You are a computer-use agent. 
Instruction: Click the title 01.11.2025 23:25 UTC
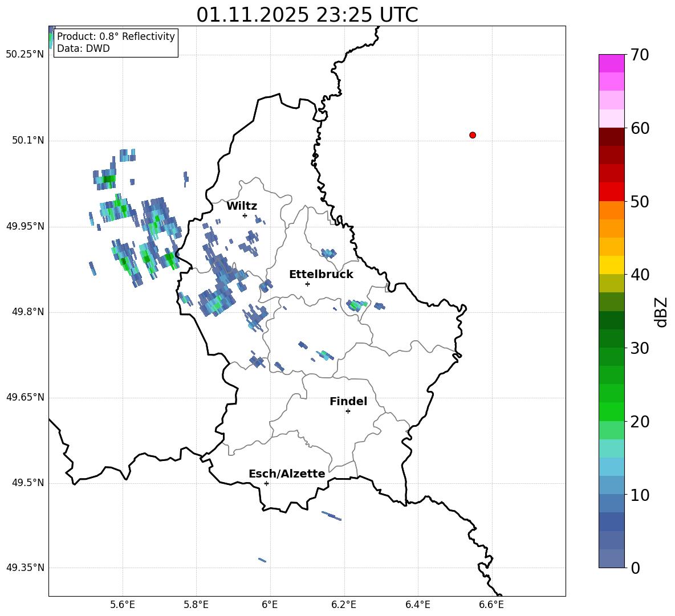click(307, 15)
